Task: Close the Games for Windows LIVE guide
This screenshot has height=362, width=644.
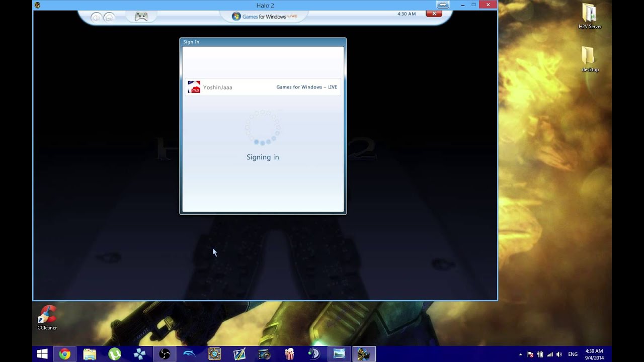Action: point(434,14)
